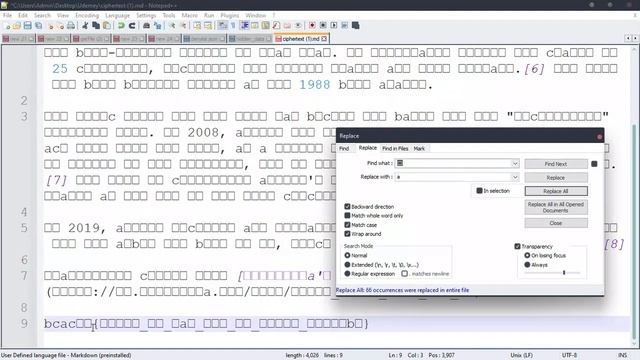Save the file with the Save toolbar icon

[27, 25]
